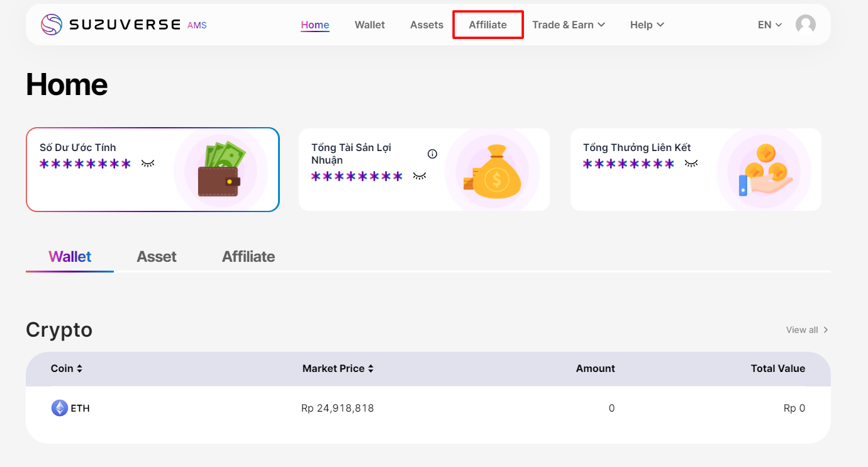Select the Affiliate tab below the cards
This screenshot has width=868, height=467.
[248, 257]
